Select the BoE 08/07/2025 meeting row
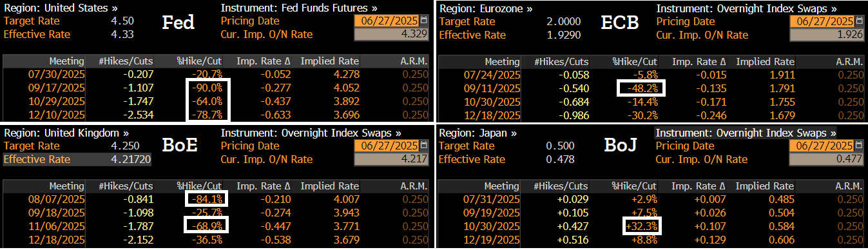The image size is (868, 250). click(x=217, y=200)
